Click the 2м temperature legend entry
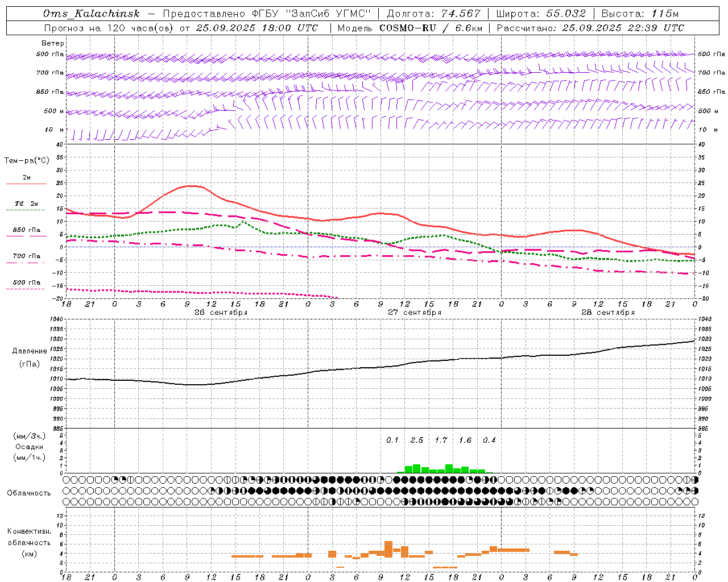Image resolution: width=728 pixels, height=582 pixels. coord(26,180)
